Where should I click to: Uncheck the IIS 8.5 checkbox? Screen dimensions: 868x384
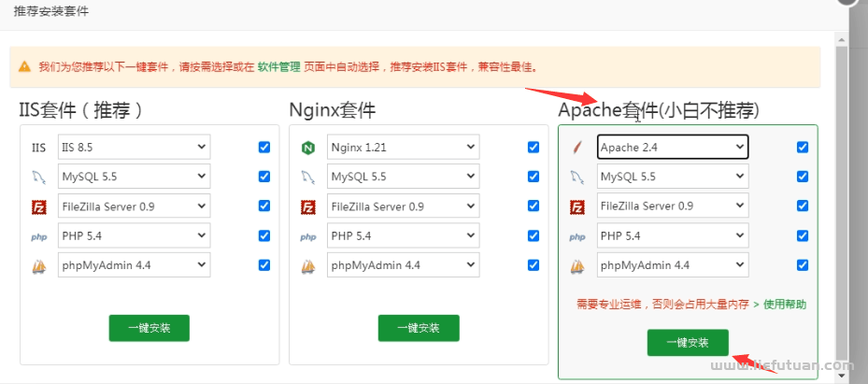264,148
